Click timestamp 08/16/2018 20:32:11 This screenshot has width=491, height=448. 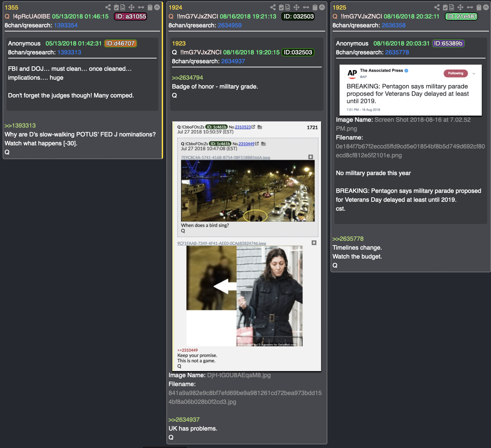[411, 16]
